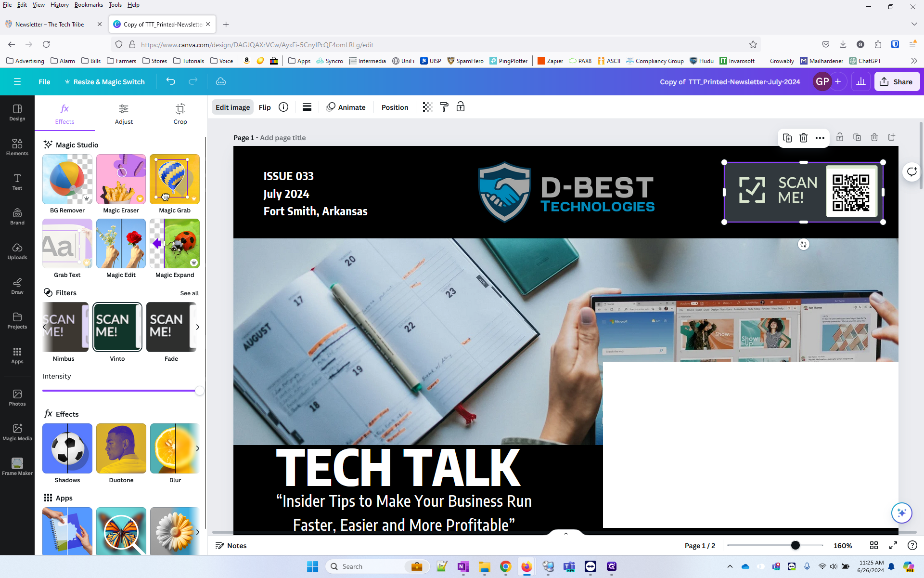Enter fullscreen presentation mode
The width and height of the screenshot is (924, 578).
point(893,545)
